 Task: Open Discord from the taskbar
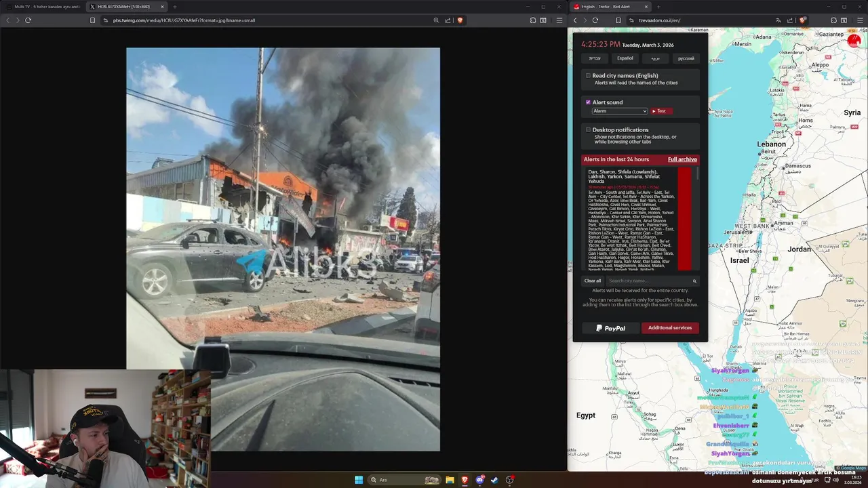point(480,480)
